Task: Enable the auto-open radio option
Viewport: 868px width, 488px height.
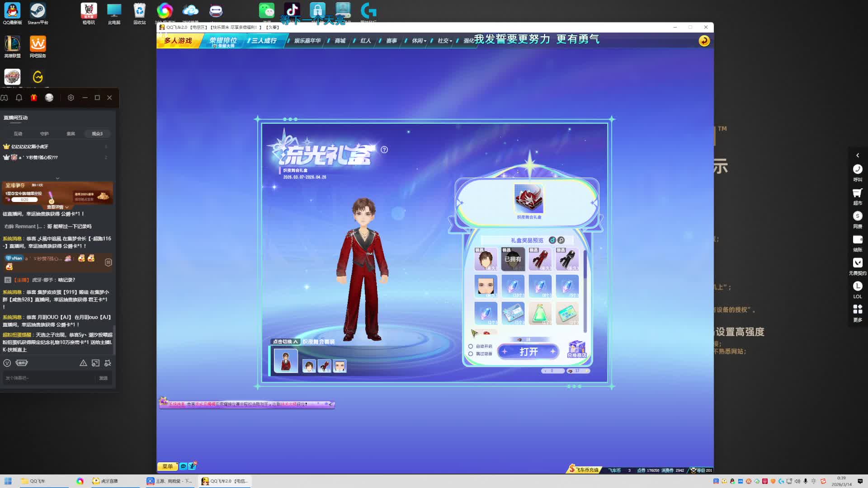Action: [x=471, y=347]
